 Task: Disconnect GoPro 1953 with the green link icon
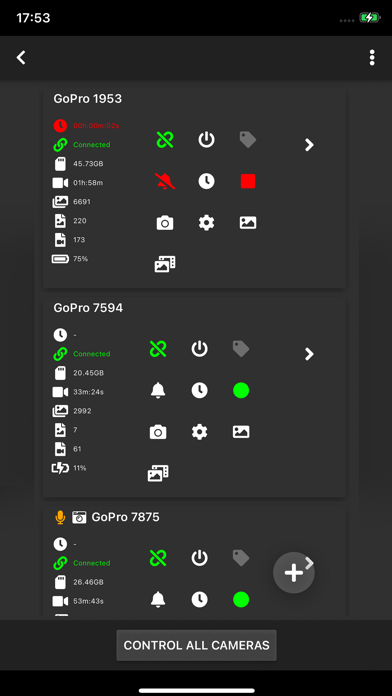click(165, 140)
